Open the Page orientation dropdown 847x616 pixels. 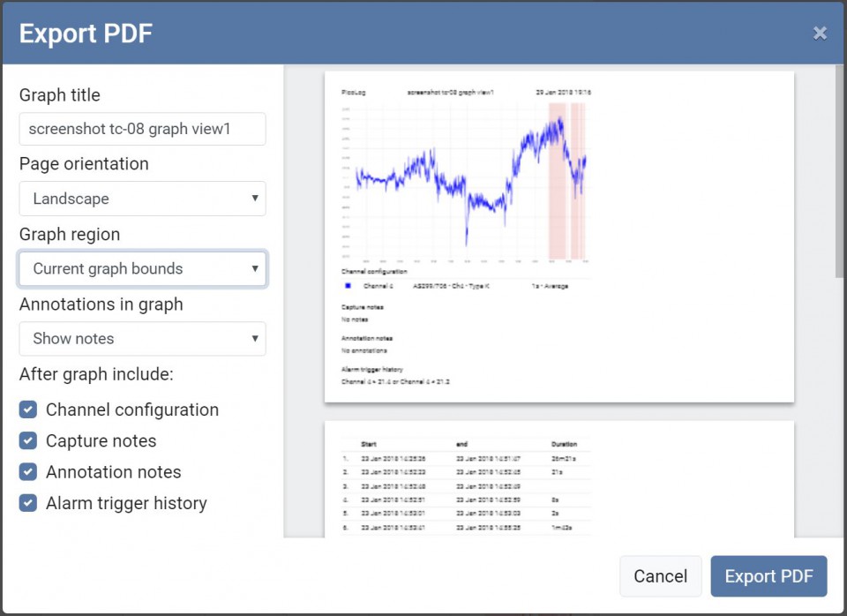click(x=142, y=199)
